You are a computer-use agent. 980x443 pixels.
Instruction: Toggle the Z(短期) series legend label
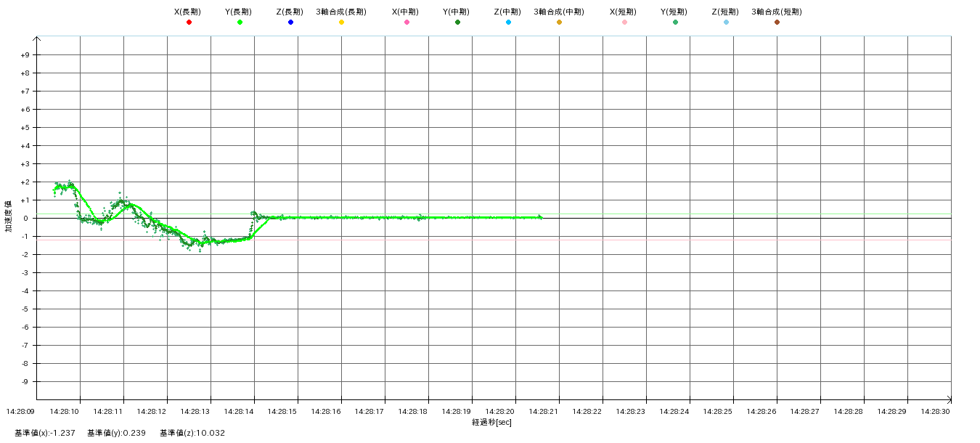725,12
